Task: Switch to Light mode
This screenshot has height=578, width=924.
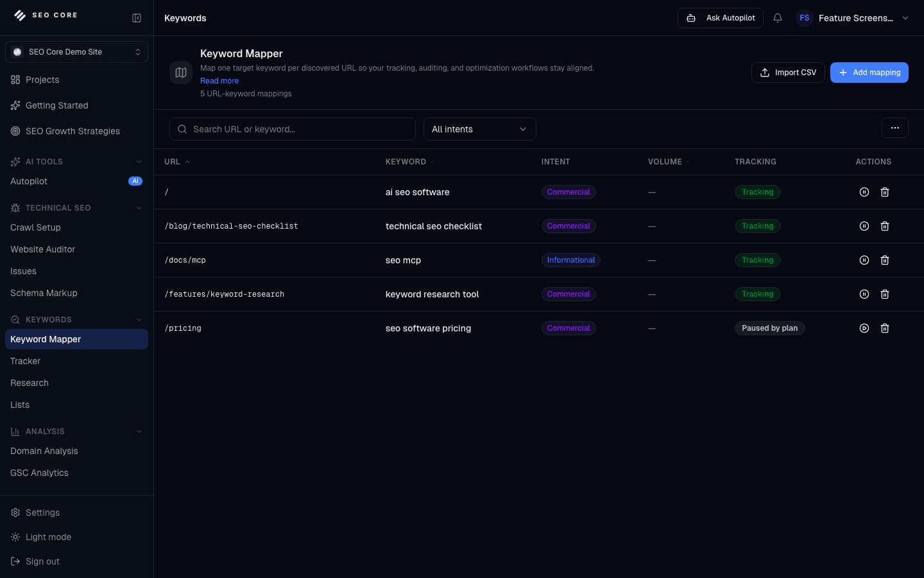Action: click(76, 537)
